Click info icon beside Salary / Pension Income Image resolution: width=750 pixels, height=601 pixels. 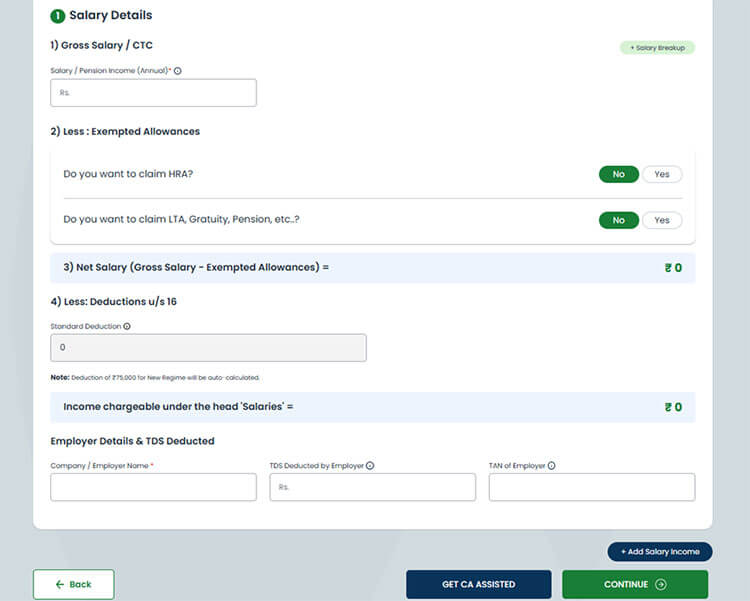(177, 71)
